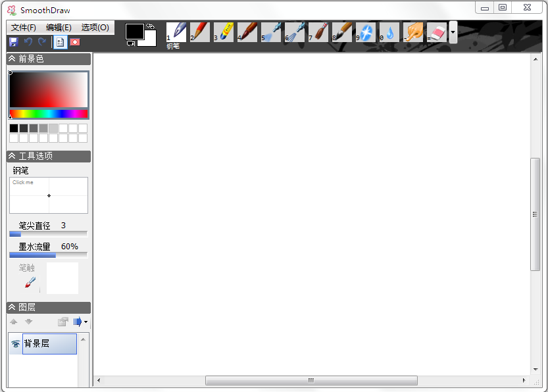
Task: Select the light gray fifth swatch
Action: pyautogui.click(x=53, y=128)
